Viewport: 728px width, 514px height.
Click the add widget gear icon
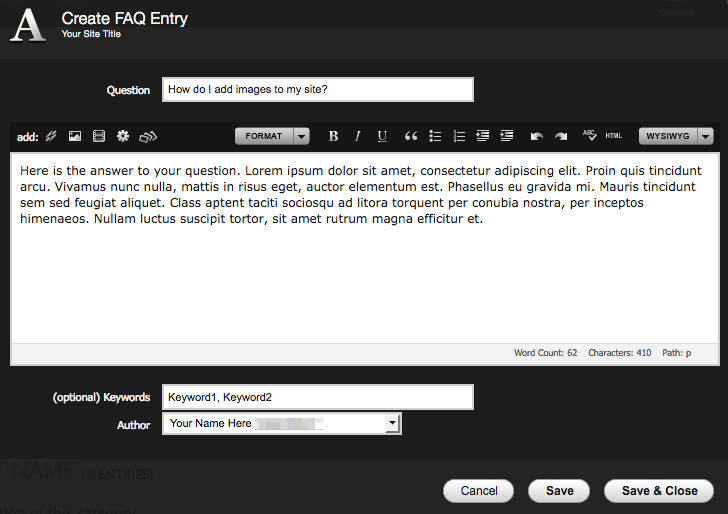(123, 136)
